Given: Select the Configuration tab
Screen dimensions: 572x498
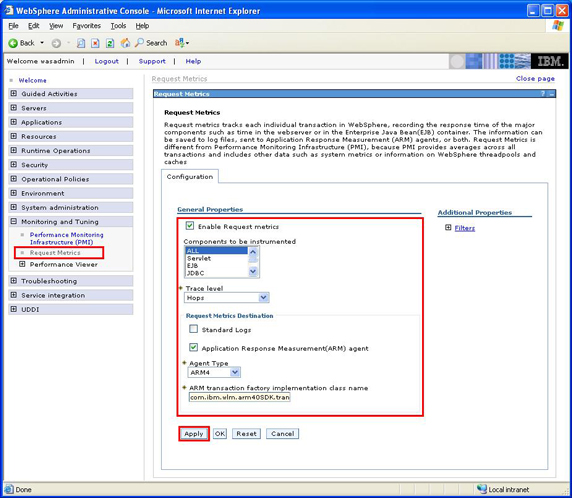Looking at the screenshot, I should pos(190,177).
